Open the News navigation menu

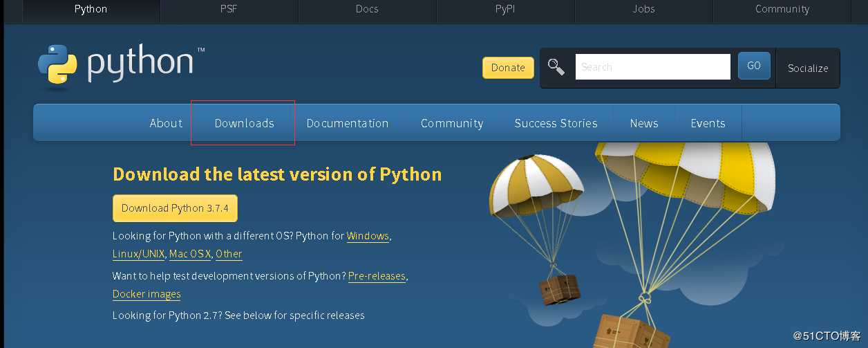coord(644,123)
